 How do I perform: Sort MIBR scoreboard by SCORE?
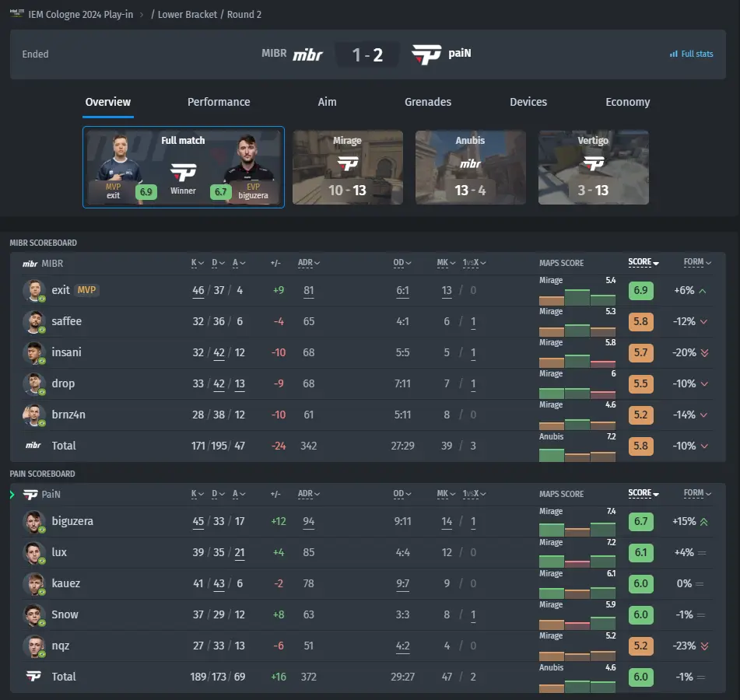point(644,262)
